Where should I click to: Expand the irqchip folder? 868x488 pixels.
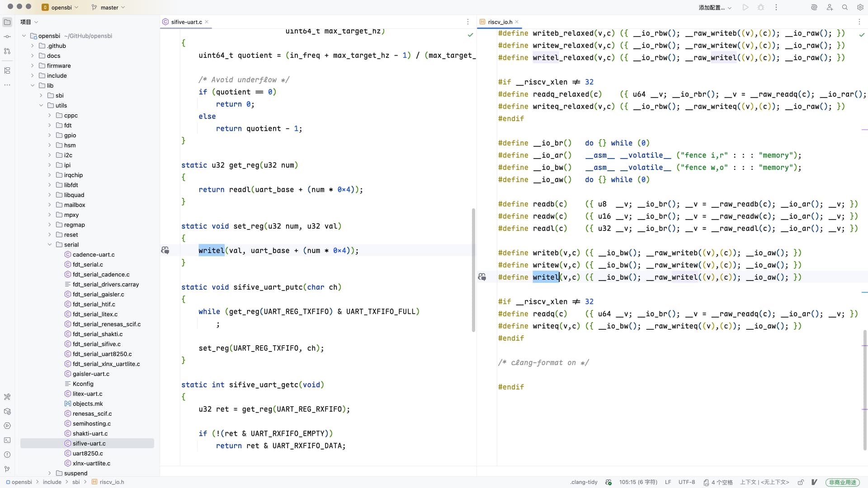(x=50, y=175)
